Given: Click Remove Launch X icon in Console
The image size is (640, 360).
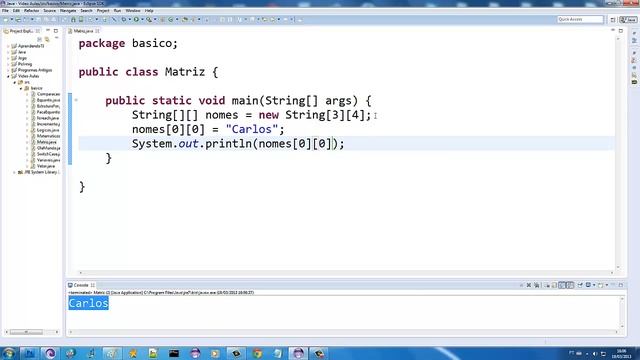Looking at the screenshot, I should (529, 285).
